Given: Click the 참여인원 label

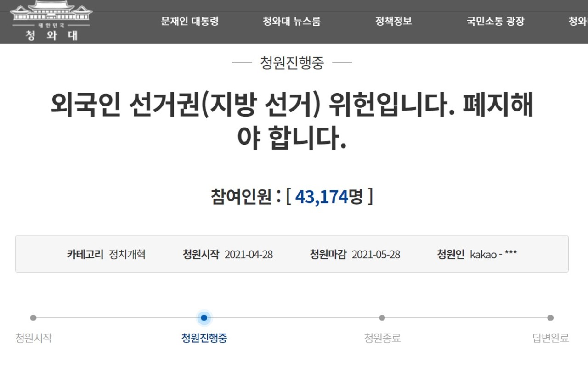Looking at the screenshot, I should (241, 197).
